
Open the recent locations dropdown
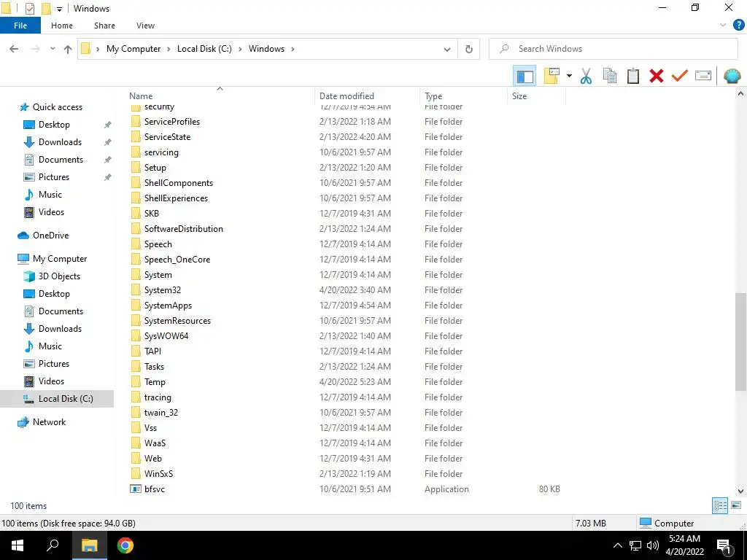tap(53, 49)
